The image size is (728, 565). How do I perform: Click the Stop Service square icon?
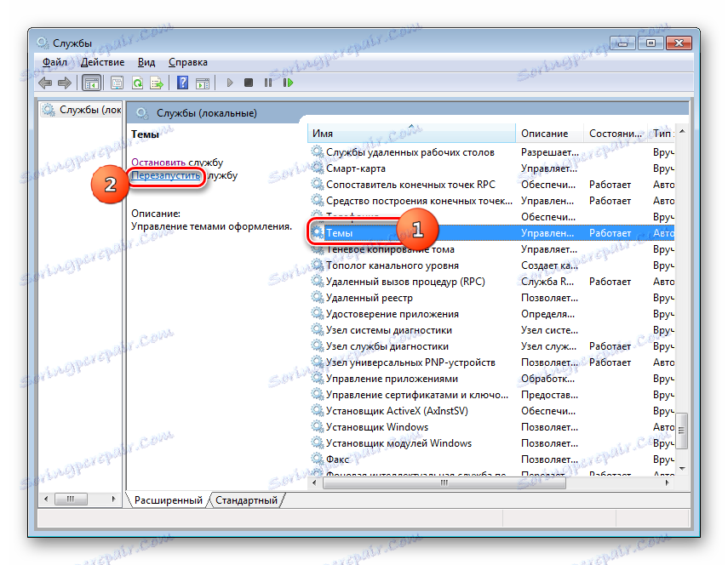tap(249, 83)
